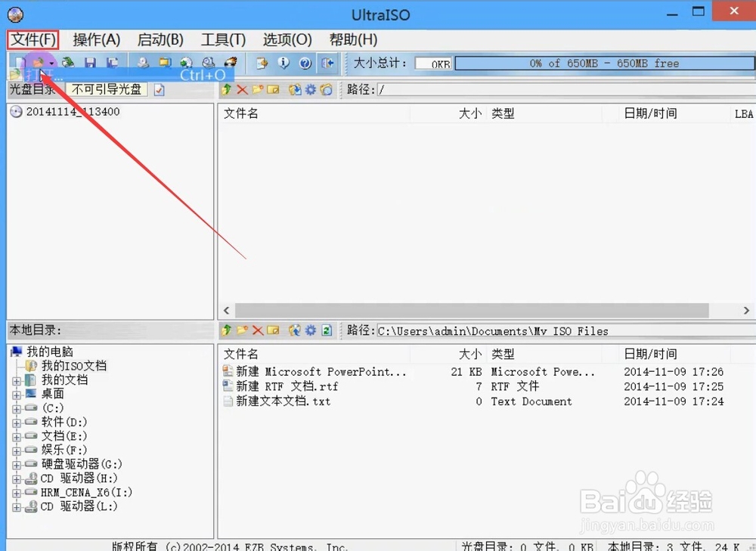Click the Convert image toolbar icon
756x551 pixels.
point(187,63)
